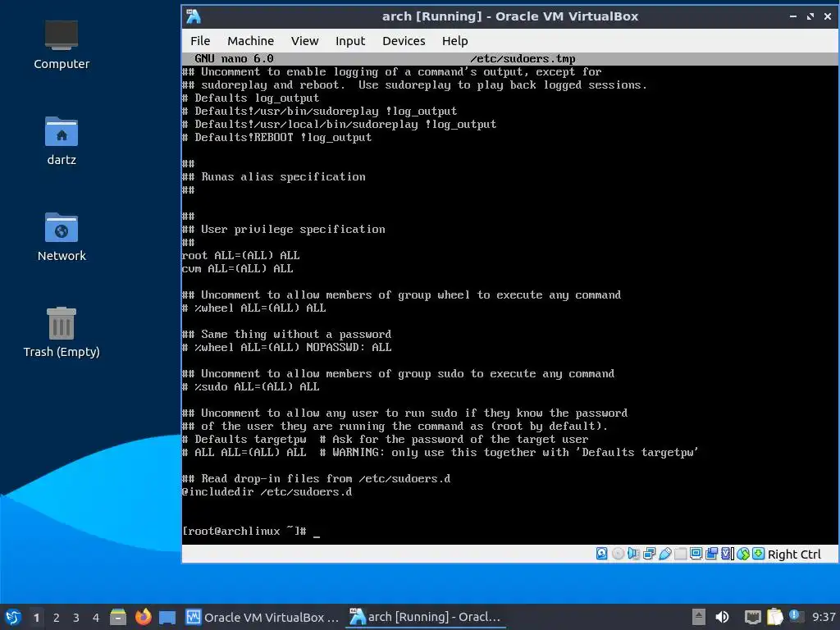
Task: Click the hard disk activity indicator
Action: pos(601,554)
